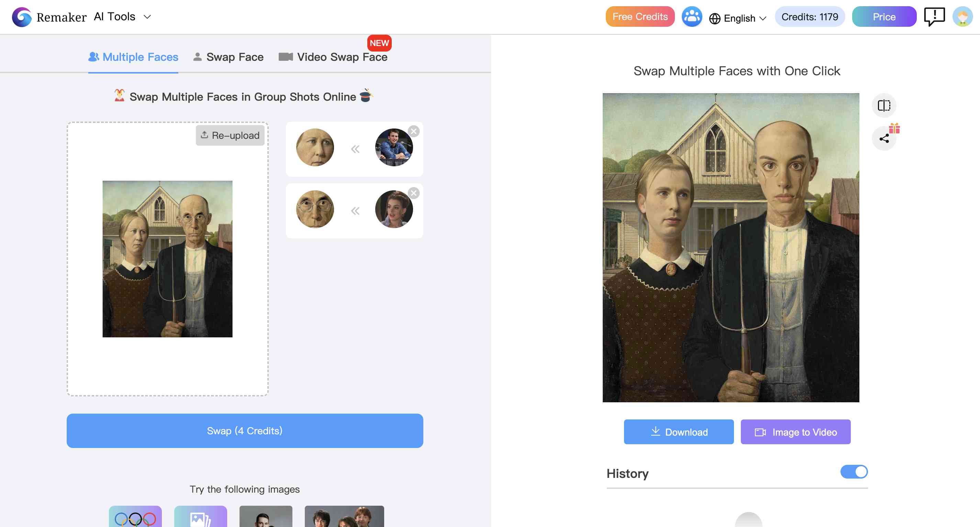Click the face swap male replacement icon
The image size is (980, 527).
pos(394,147)
